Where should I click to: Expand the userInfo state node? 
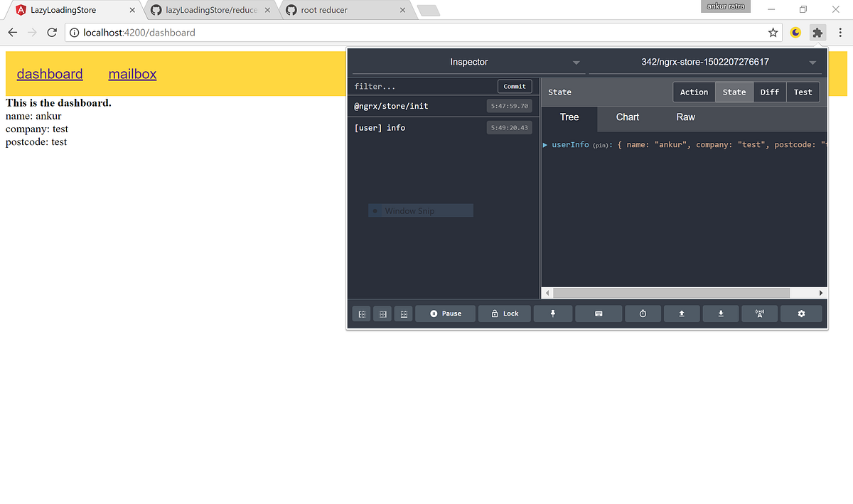point(545,144)
